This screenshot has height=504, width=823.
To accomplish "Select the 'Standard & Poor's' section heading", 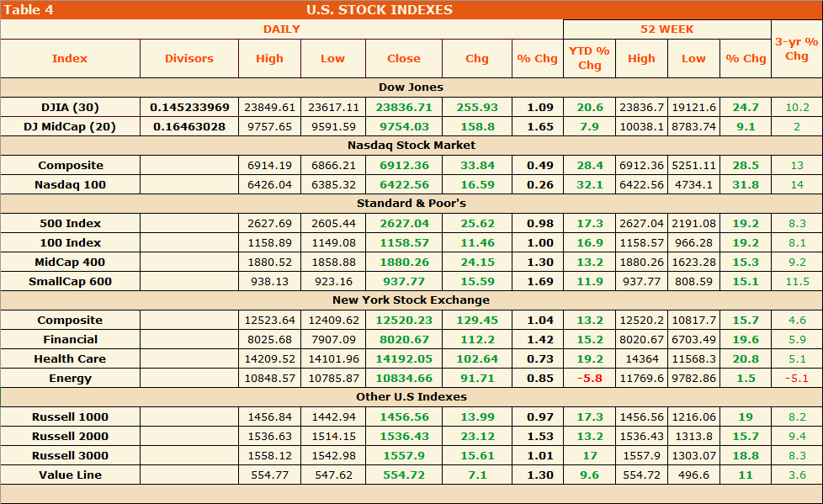I will click(411, 203).
